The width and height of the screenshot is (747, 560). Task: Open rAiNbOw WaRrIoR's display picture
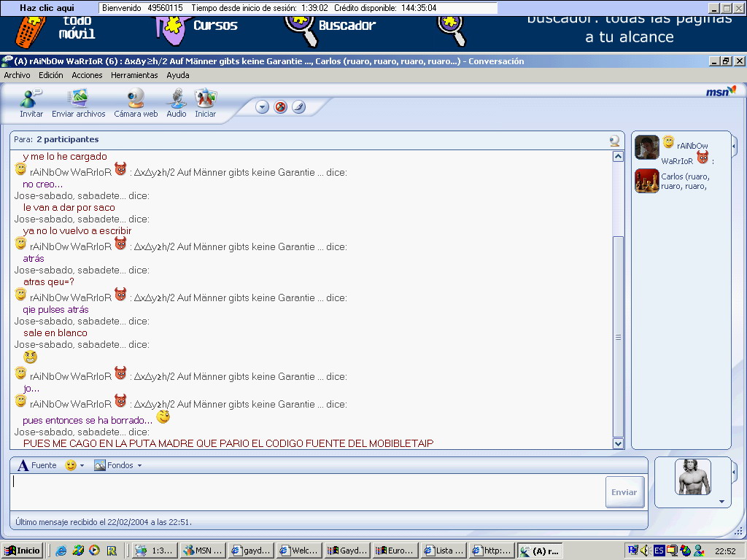pos(647,147)
